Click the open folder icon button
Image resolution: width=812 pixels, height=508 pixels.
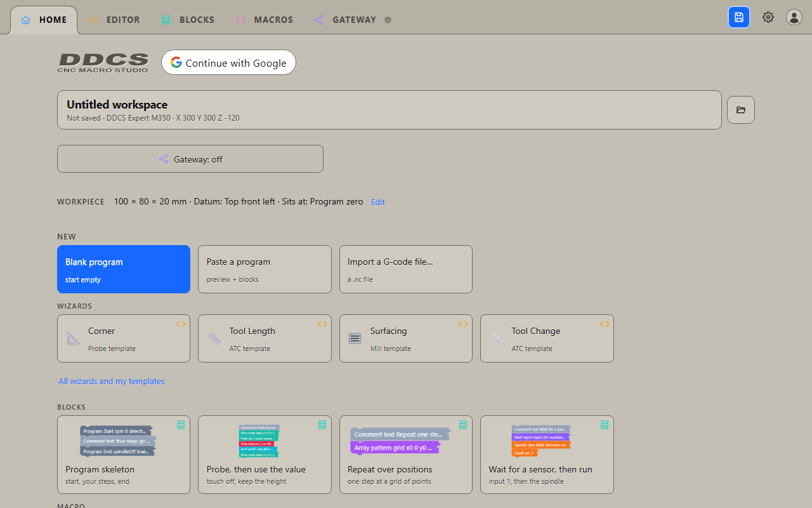[741, 110]
